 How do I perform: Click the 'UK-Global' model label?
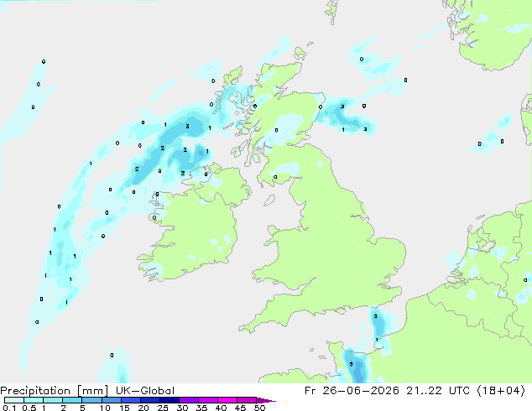pos(145,391)
